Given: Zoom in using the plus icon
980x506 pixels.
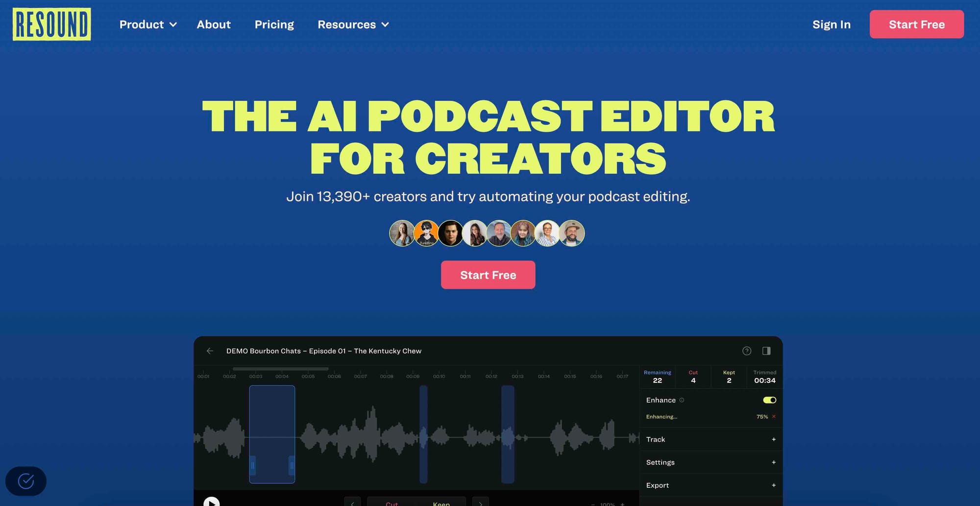Looking at the screenshot, I should [622, 504].
